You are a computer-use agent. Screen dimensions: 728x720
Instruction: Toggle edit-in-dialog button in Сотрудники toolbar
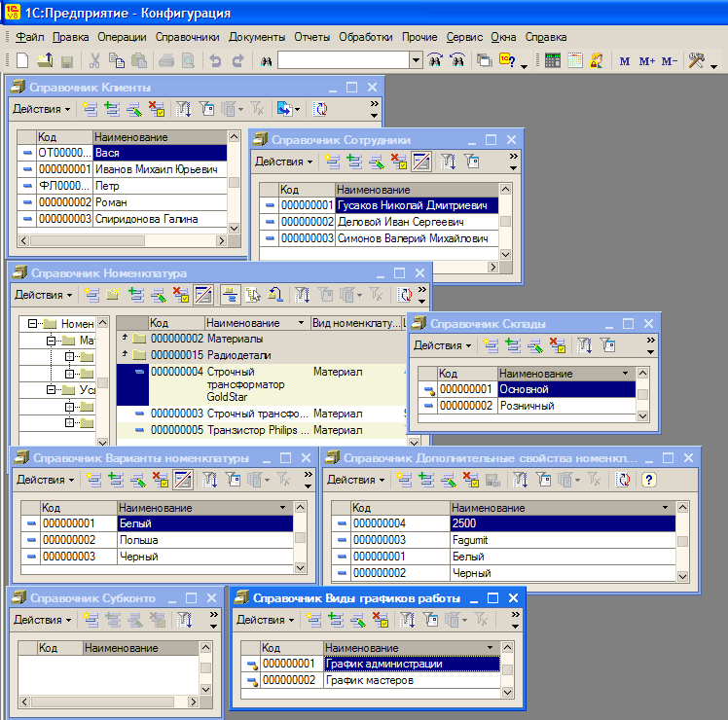(x=420, y=162)
